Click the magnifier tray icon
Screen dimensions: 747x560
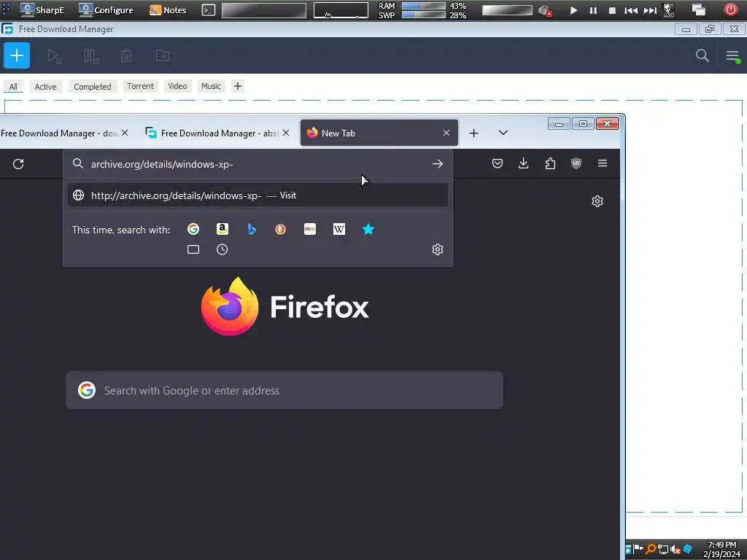point(651,549)
